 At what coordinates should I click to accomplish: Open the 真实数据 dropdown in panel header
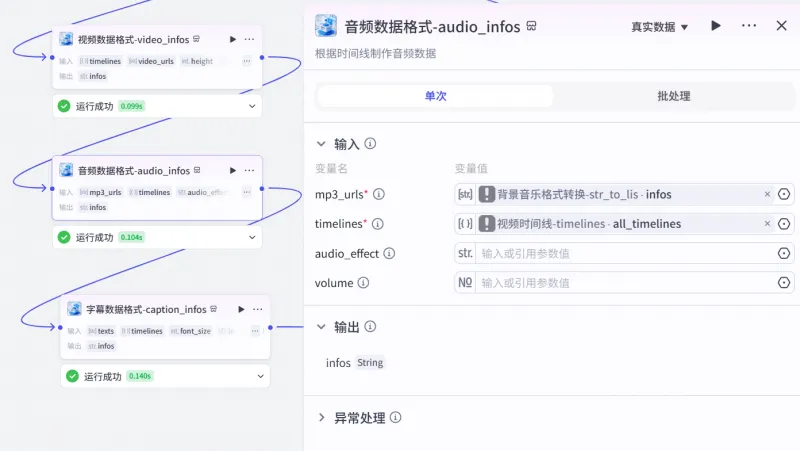coord(659,27)
